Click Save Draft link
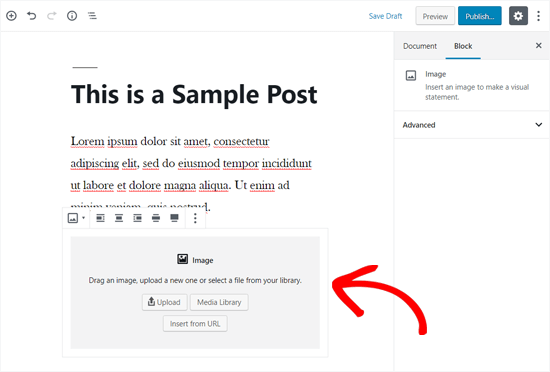Screen dimensions: 550x372 point(385,16)
